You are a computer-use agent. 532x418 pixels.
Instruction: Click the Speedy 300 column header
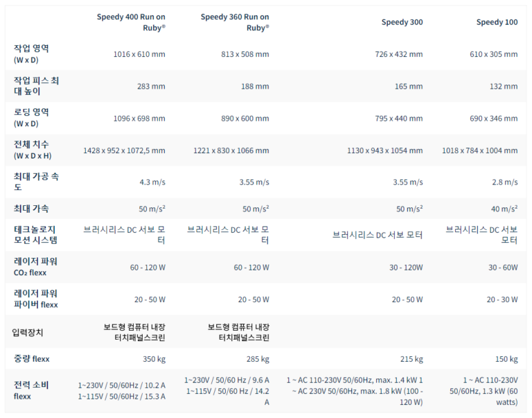402,22
